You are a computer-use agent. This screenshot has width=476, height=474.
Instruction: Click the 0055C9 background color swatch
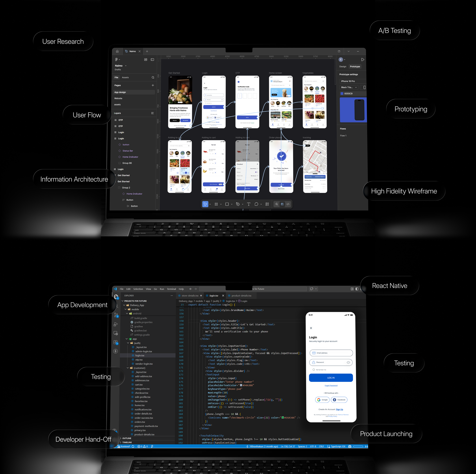click(342, 94)
